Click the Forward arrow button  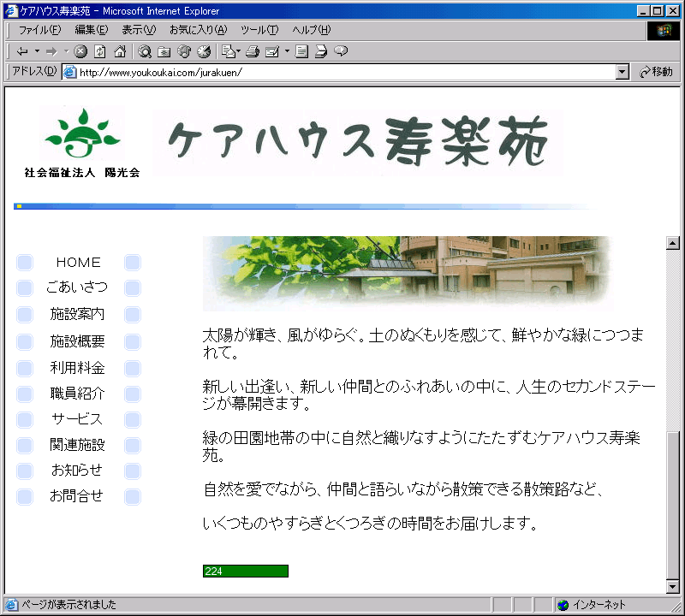point(51,51)
